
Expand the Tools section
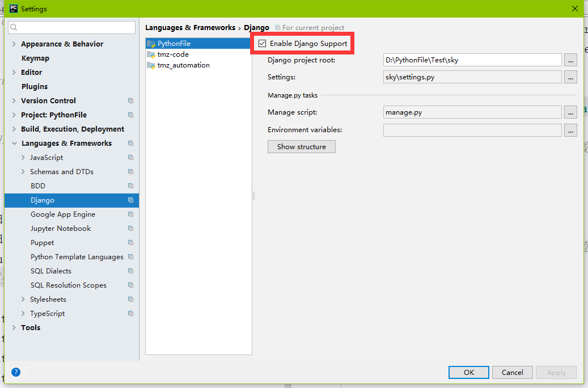[x=14, y=327]
